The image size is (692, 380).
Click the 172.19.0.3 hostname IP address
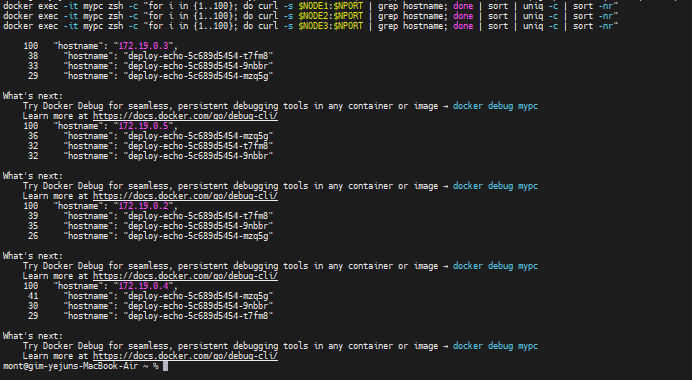pos(143,46)
